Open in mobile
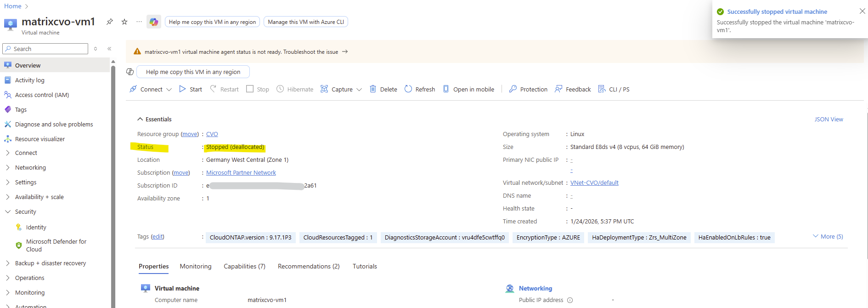This screenshot has height=308, width=868. (x=468, y=89)
